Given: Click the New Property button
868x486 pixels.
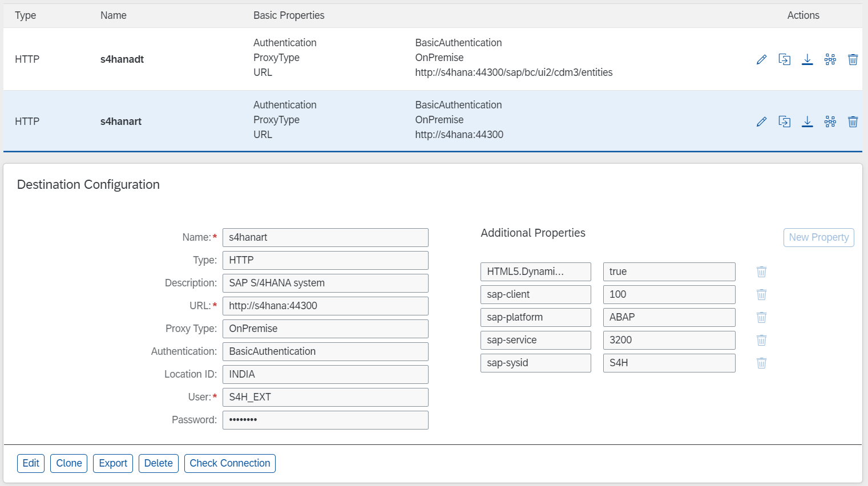Looking at the screenshot, I should pyautogui.click(x=818, y=237).
